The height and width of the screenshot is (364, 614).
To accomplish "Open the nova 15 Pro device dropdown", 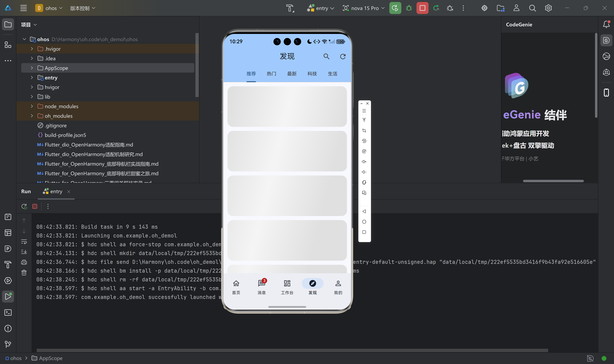I will coord(364,8).
